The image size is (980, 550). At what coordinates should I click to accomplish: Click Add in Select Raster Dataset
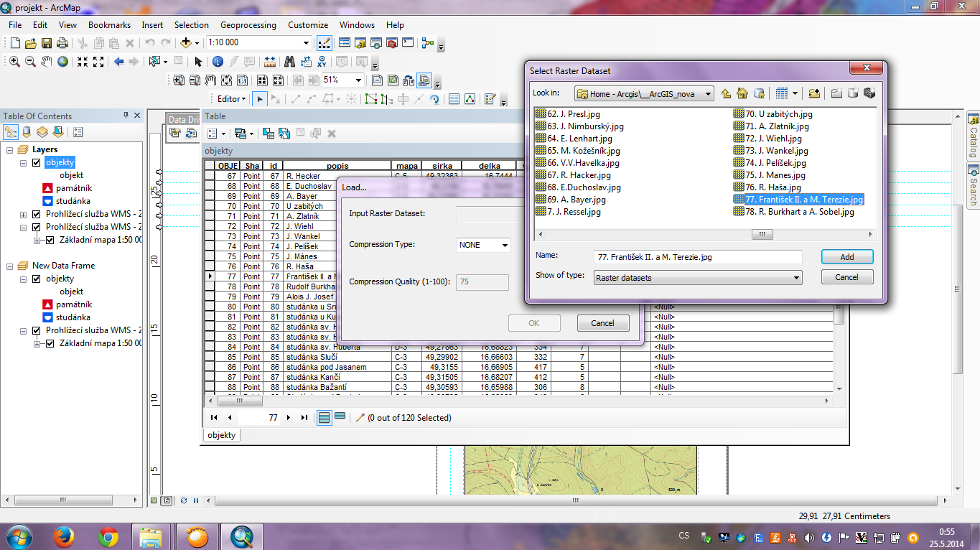[847, 256]
